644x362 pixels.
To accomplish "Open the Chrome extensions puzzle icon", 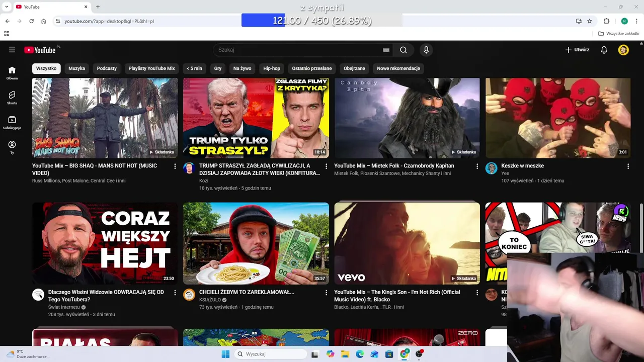I will (x=607, y=21).
